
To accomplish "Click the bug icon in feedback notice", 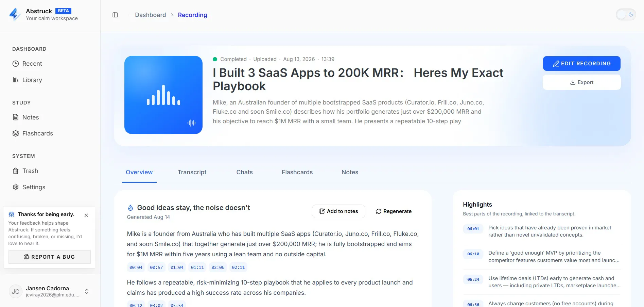I will click(12, 214).
